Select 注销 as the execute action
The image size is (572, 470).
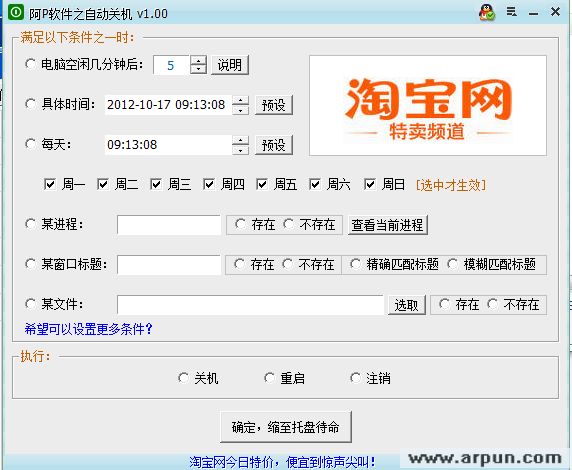[x=371, y=378]
